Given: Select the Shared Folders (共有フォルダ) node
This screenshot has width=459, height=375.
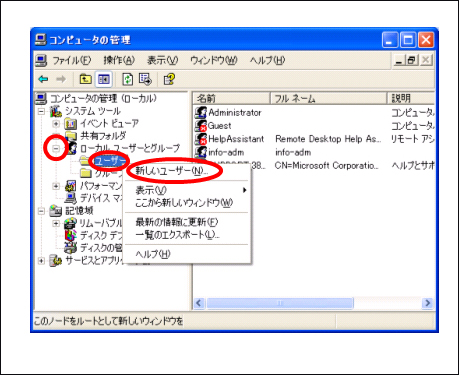Looking at the screenshot, I should coord(103,136).
